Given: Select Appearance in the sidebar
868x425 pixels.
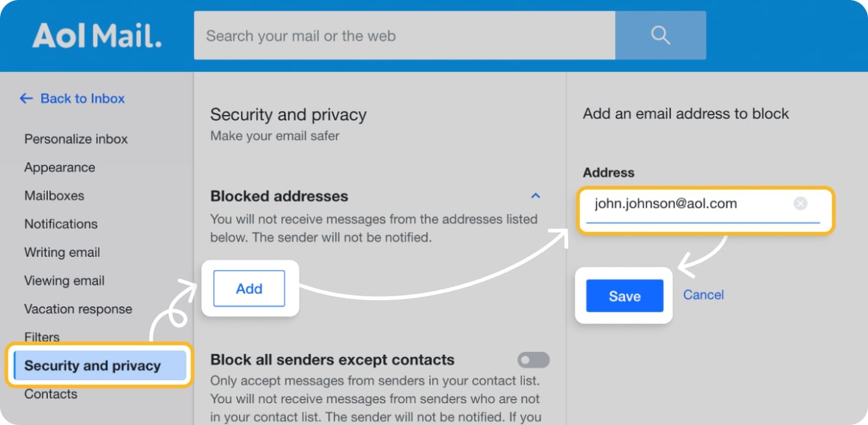Looking at the screenshot, I should pos(59,167).
